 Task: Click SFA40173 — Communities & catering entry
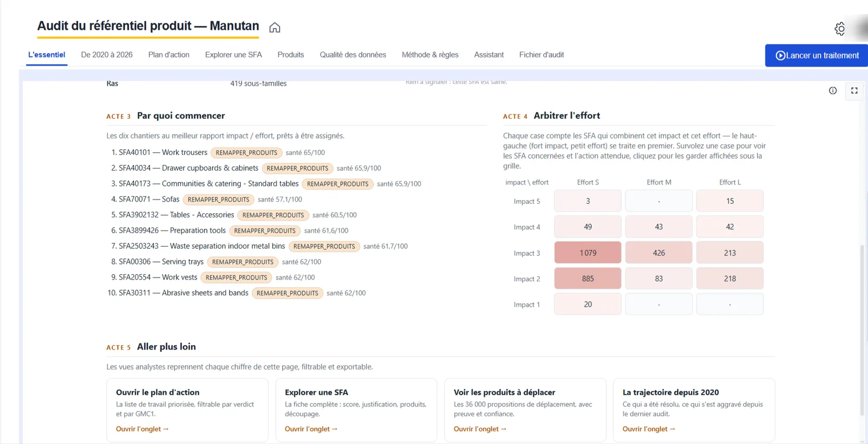tap(209, 184)
